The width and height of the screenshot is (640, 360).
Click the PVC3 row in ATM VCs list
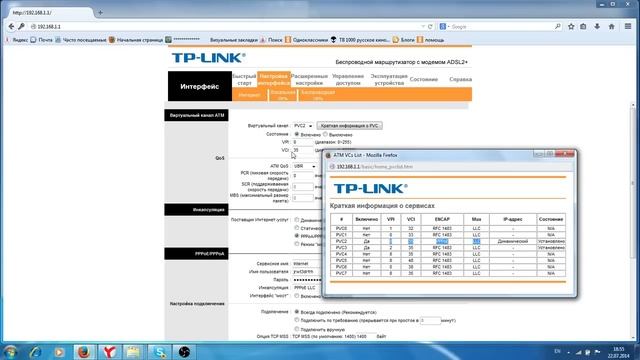(x=448, y=248)
